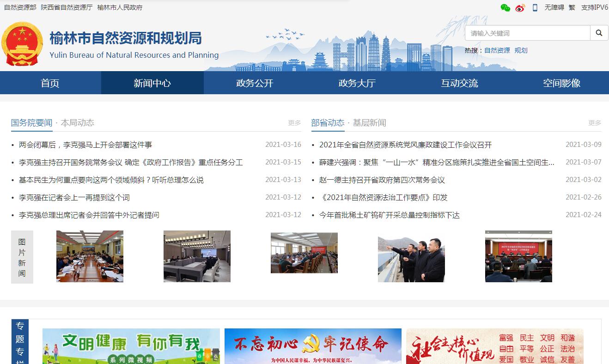Screen dimensions: 609x364
Task: Open the 不忘初心 牢记使命 banner
Action: pyautogui.click(x=313, y=346)
